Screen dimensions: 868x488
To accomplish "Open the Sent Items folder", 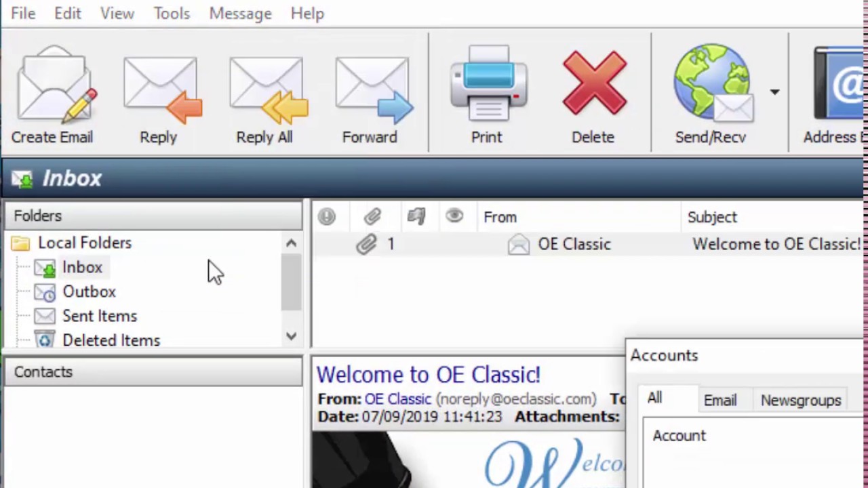I will [x=100, y=316].
